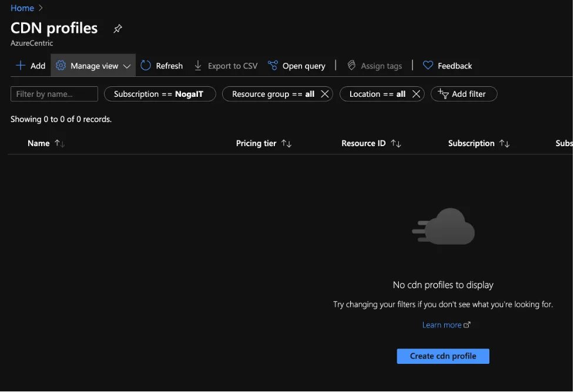Click the AzureCentric directory text
The height and width of the screenshot is (392, 574).
(x=32, y=43)
